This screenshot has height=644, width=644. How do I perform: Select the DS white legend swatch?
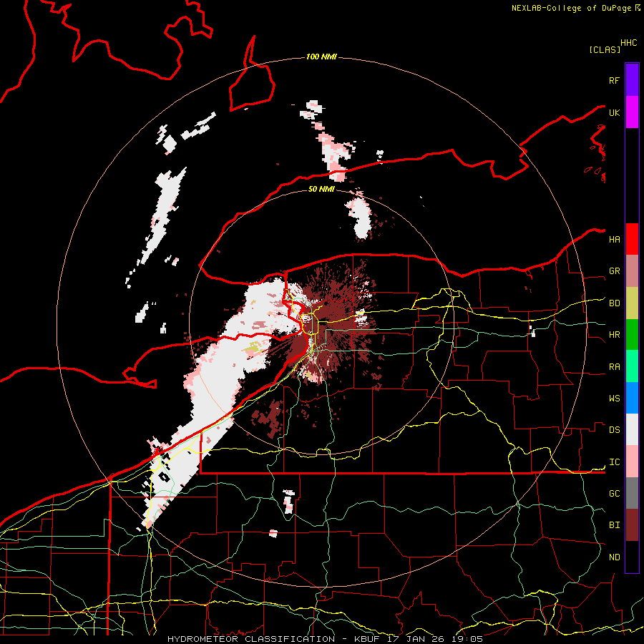632,429
